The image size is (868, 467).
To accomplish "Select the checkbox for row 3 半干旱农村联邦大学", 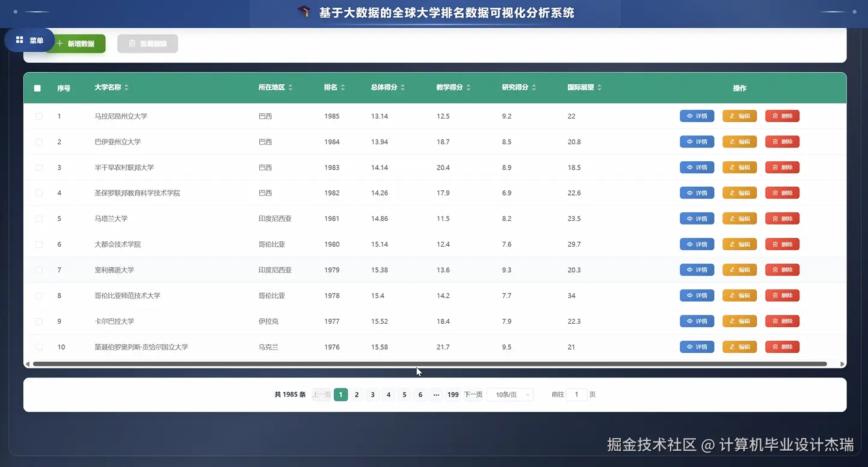I will tap(38, 167).
